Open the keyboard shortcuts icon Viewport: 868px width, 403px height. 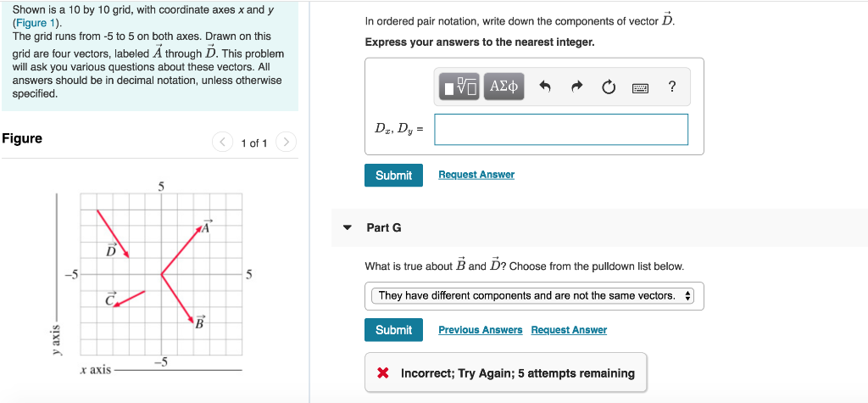[x=641, y=87]
